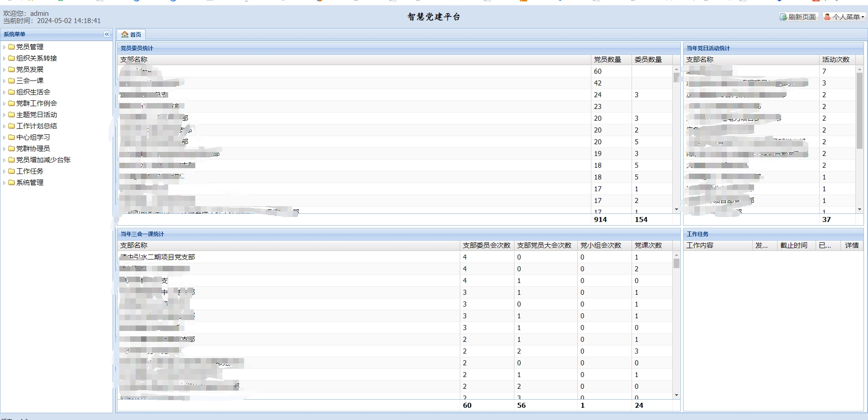Click the 党课次数 column header
868x420 pixels.
coord(651,245)
